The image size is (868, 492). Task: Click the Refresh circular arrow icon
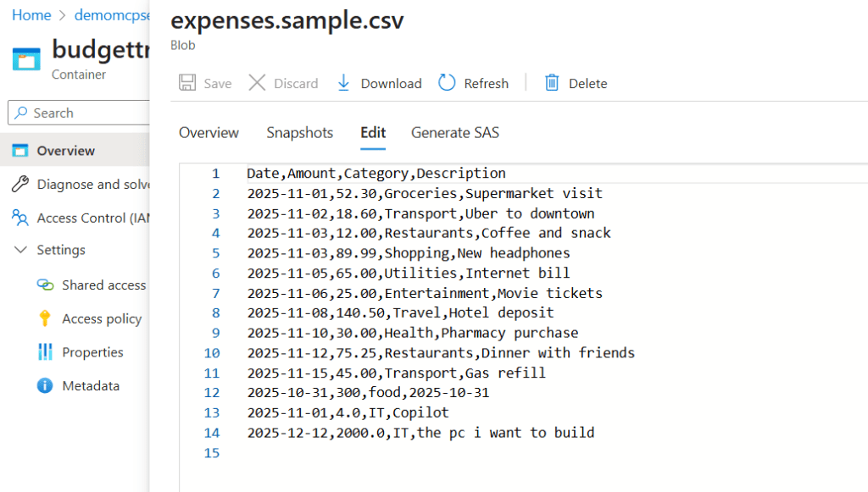click(x=447, y=83)
